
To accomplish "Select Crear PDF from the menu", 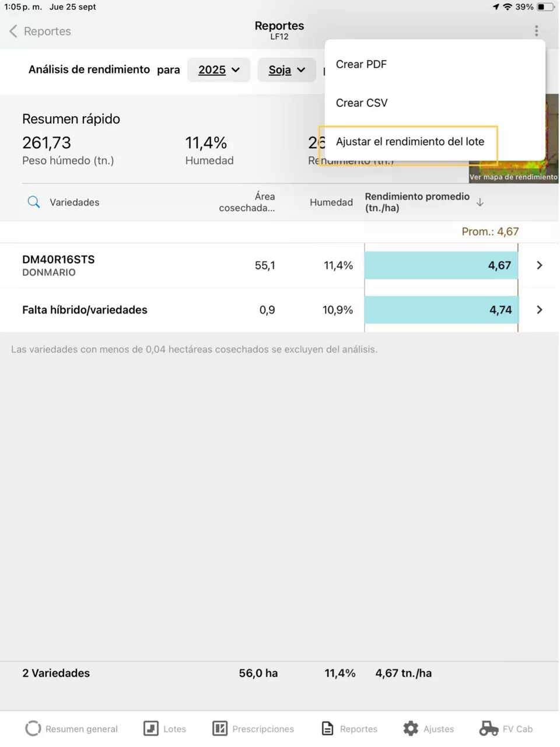I will point(362,64).
